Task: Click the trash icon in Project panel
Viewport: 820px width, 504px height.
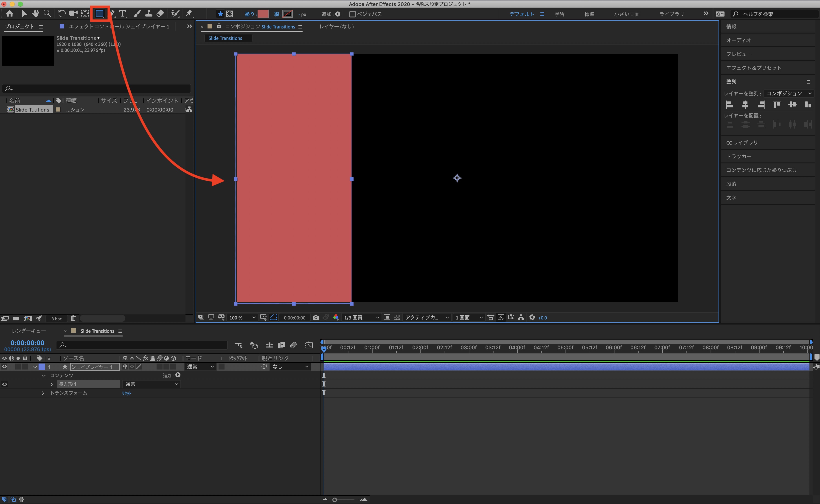Action: click(x=73, y=318)
